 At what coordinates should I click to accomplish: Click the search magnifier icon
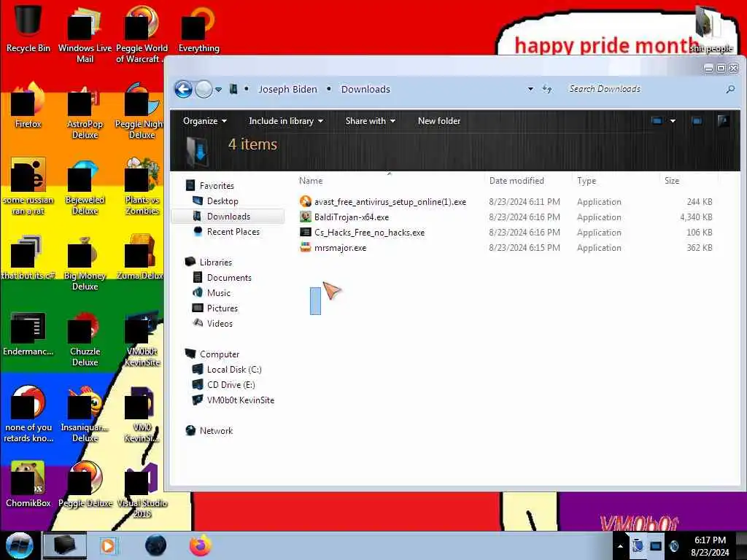729,89
